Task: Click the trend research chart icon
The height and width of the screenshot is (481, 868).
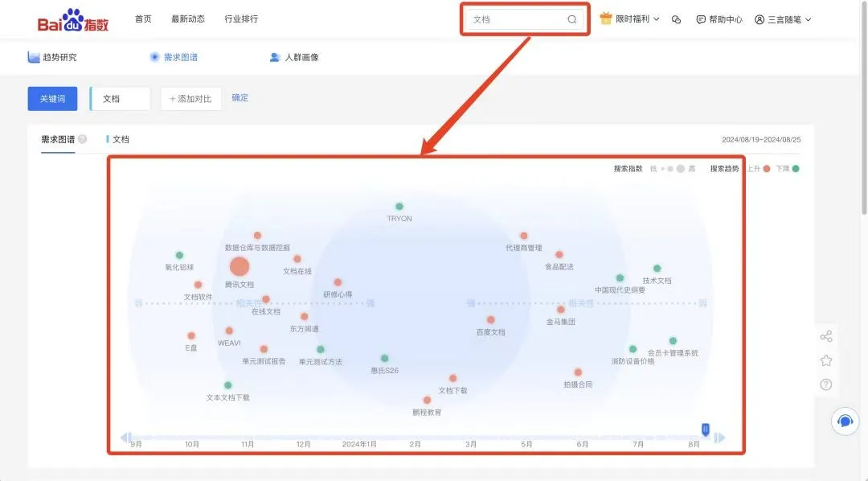Action: point(34,57)
